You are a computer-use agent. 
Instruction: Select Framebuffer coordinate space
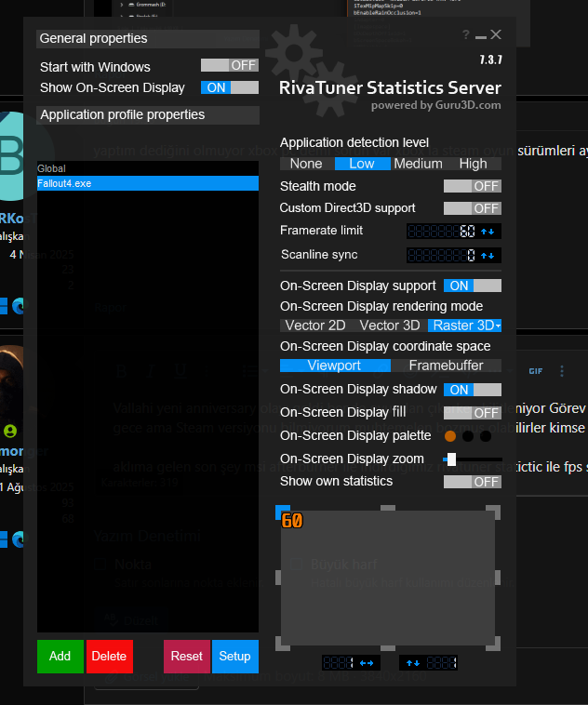coord(447,366)
